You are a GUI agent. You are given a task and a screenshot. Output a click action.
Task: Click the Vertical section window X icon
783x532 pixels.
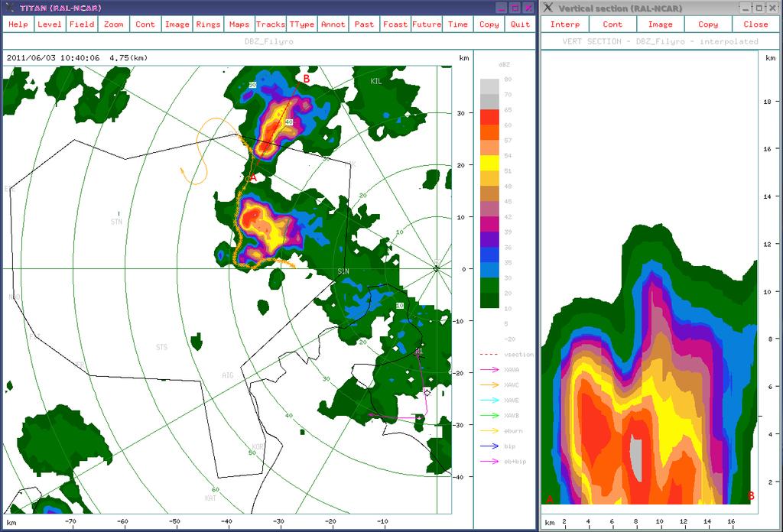[x=548, y=8]
